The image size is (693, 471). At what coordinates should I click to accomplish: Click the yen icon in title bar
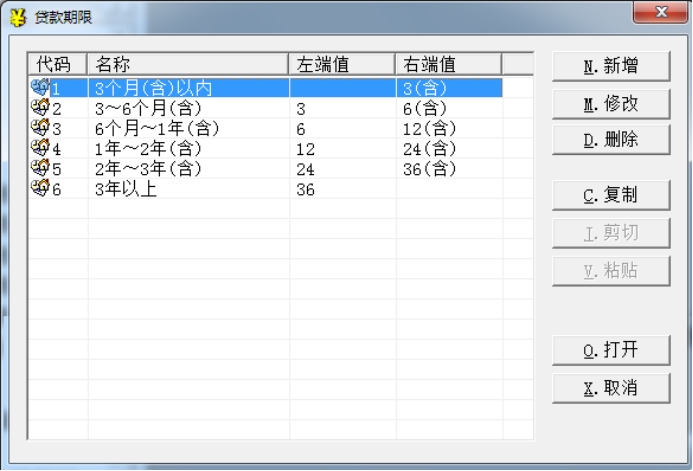click(x=18, y=17)
